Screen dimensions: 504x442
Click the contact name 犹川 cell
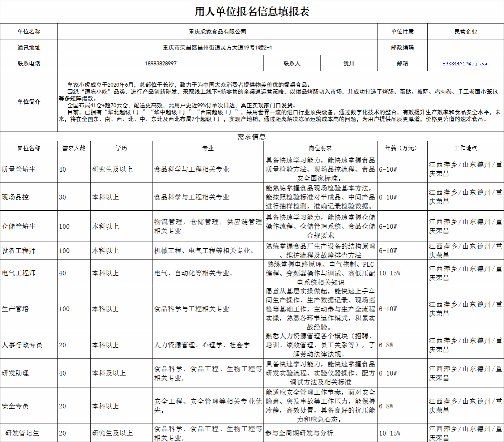coord(349,64)
